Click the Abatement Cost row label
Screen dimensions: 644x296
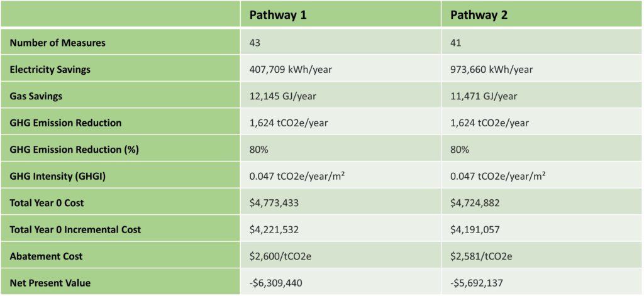click(x=46, y=256)
